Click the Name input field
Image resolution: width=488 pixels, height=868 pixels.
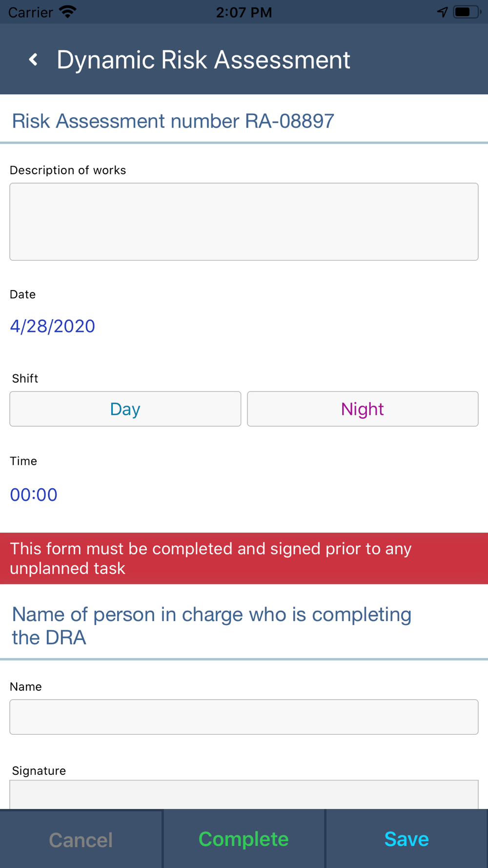tap(244, 717)
